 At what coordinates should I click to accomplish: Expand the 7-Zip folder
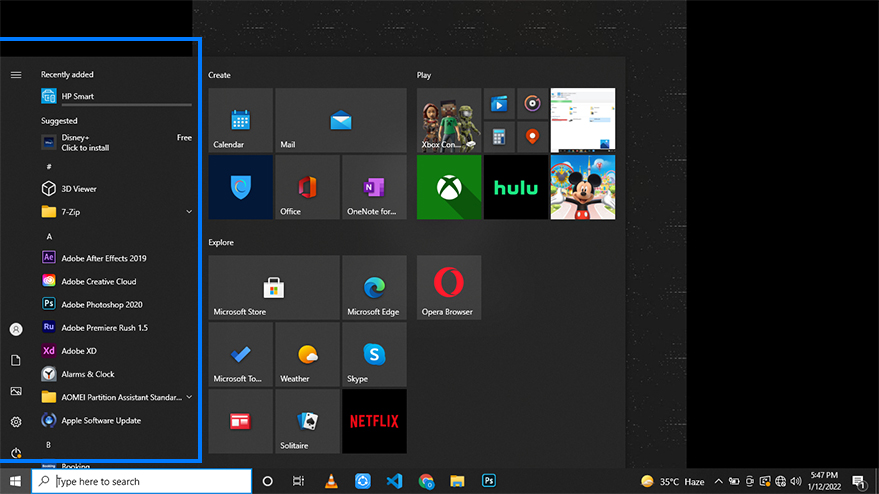point(189,212)
